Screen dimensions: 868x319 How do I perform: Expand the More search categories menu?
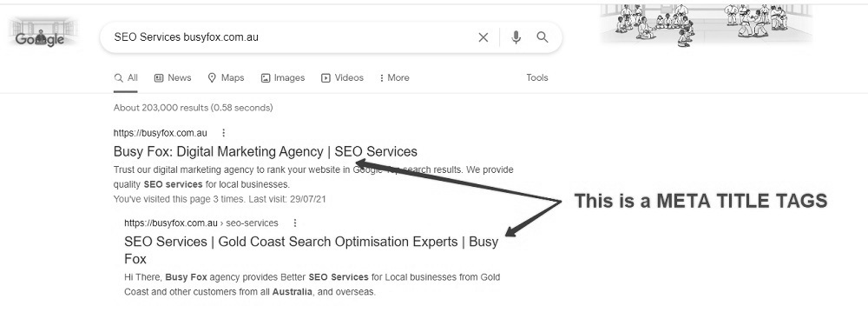coord(394,77)
